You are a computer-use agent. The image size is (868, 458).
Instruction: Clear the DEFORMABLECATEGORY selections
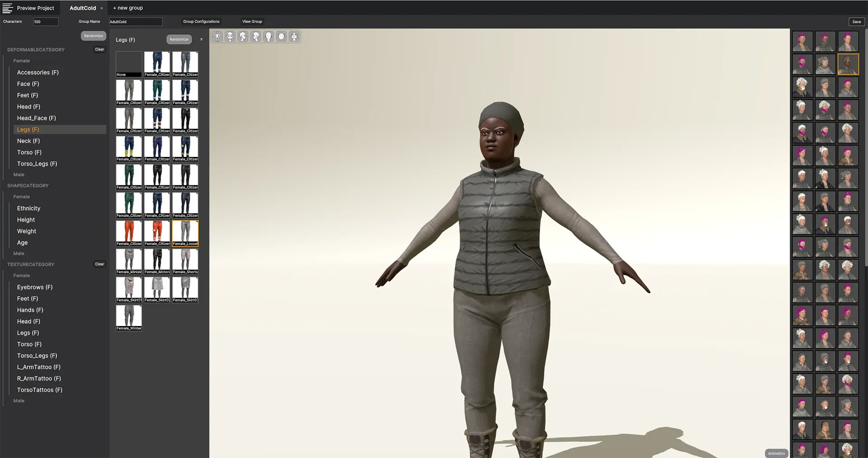tap(99, 49)
